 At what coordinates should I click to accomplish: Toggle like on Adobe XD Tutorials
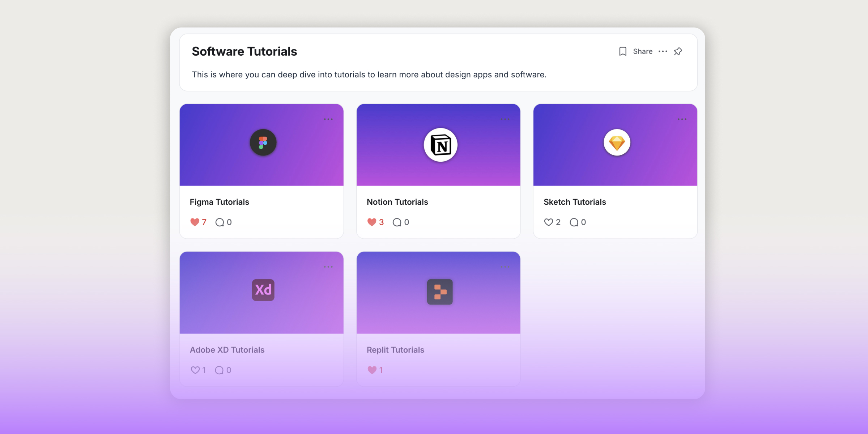coord(195,370)
